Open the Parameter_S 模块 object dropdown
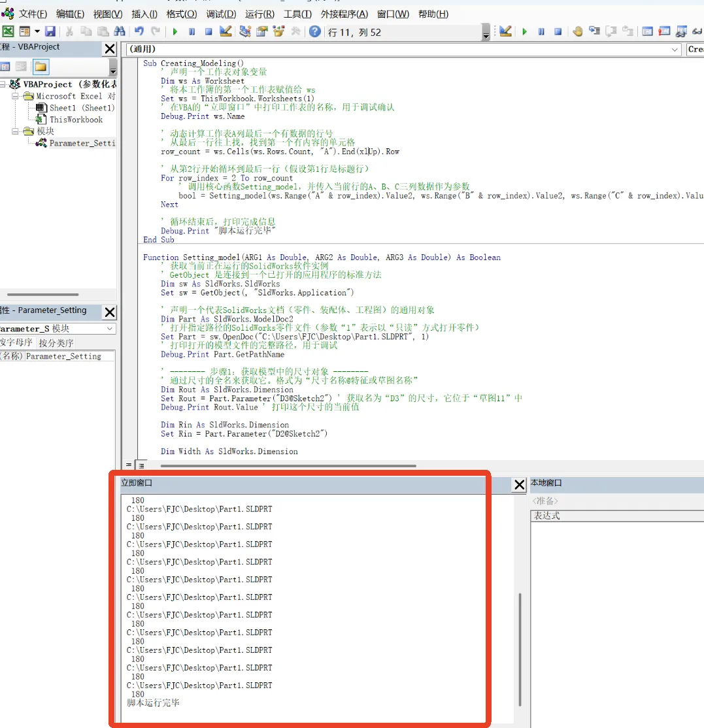 point(110,329)
